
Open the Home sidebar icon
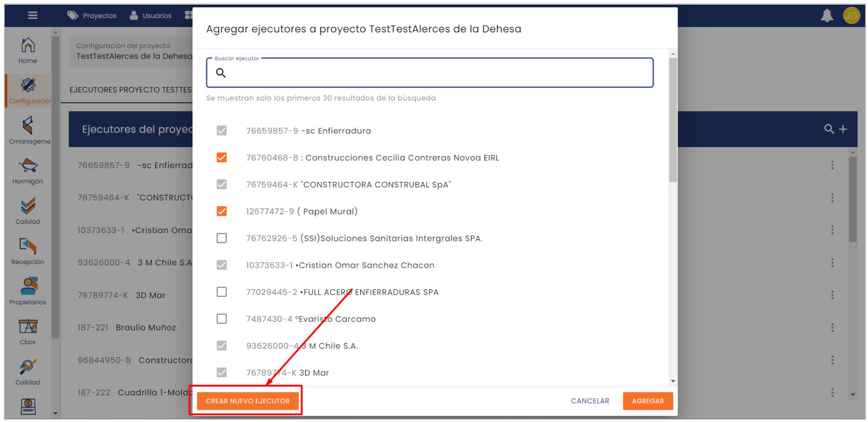point(28,50)
